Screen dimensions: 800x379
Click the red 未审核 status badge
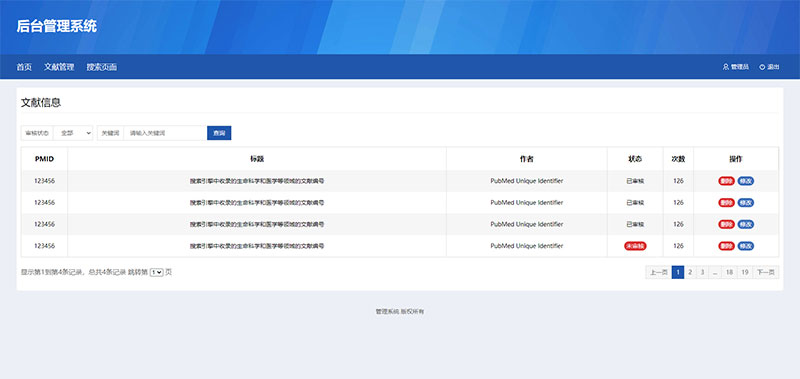(635, 246)
